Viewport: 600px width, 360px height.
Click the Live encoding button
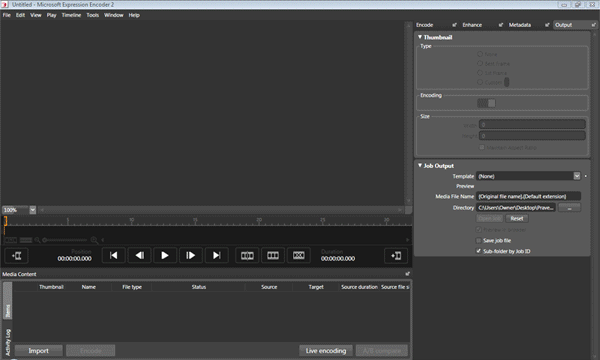click(326, 350)
